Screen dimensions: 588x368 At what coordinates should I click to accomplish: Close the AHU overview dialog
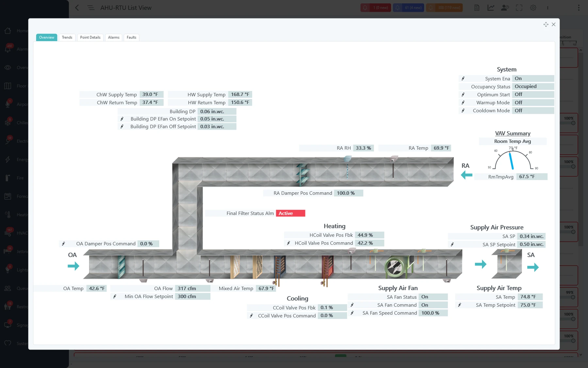pyautogui.click(x=553, y=25)
